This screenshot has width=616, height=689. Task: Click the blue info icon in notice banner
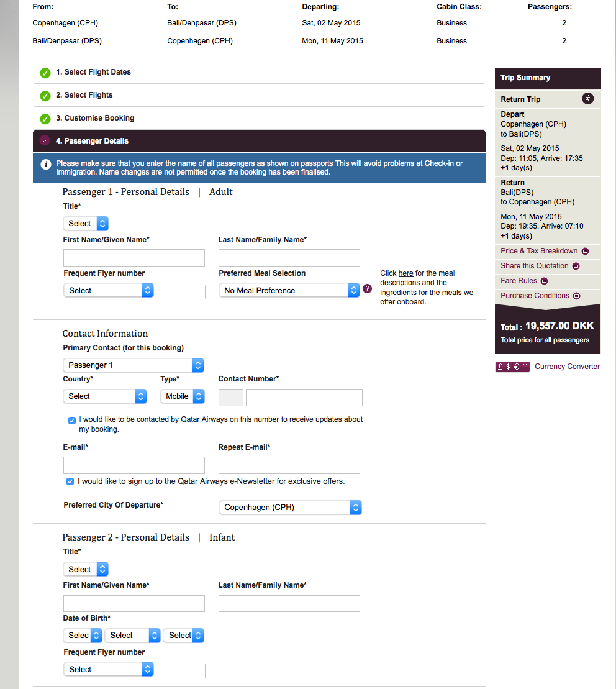45,164
